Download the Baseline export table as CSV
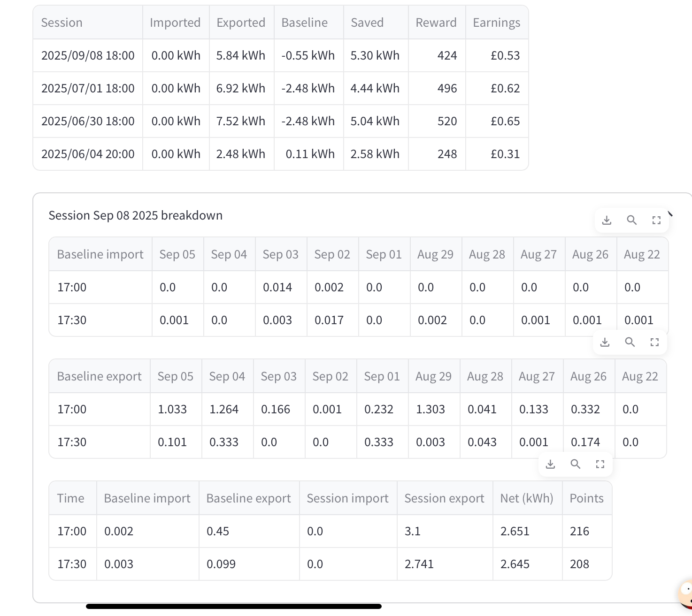692x616 pixels. coord(605,342)
